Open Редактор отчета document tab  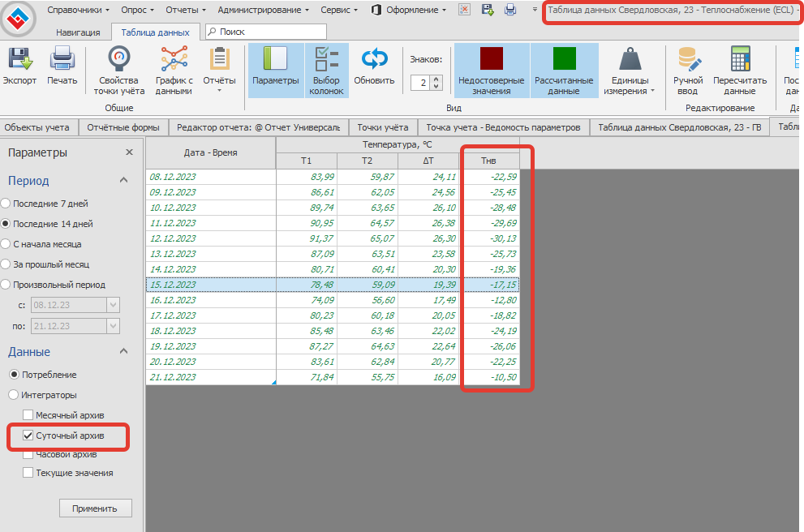click(259, 127)
